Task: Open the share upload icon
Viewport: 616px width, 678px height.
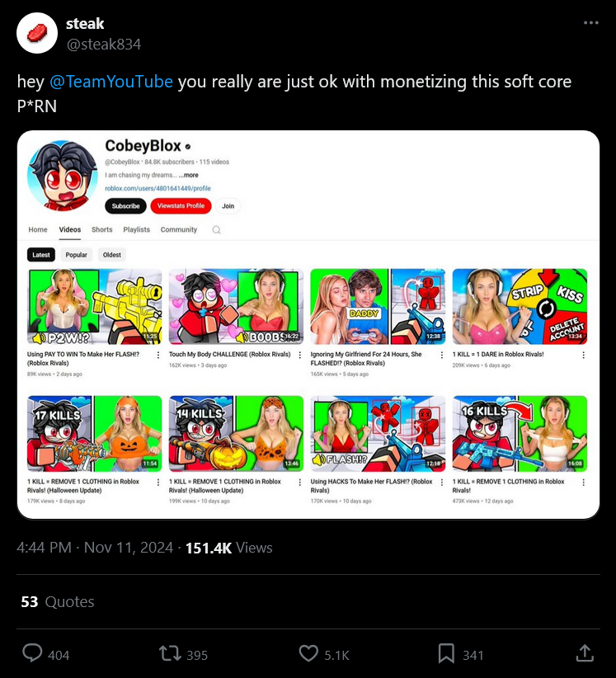Action: point(585,653)
